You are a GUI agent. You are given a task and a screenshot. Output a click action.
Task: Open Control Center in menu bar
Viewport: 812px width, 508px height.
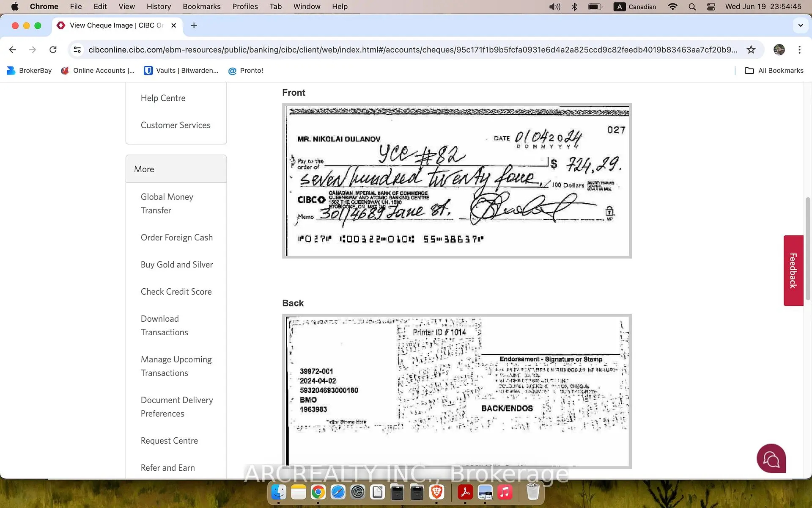click(x=711, y=7)
